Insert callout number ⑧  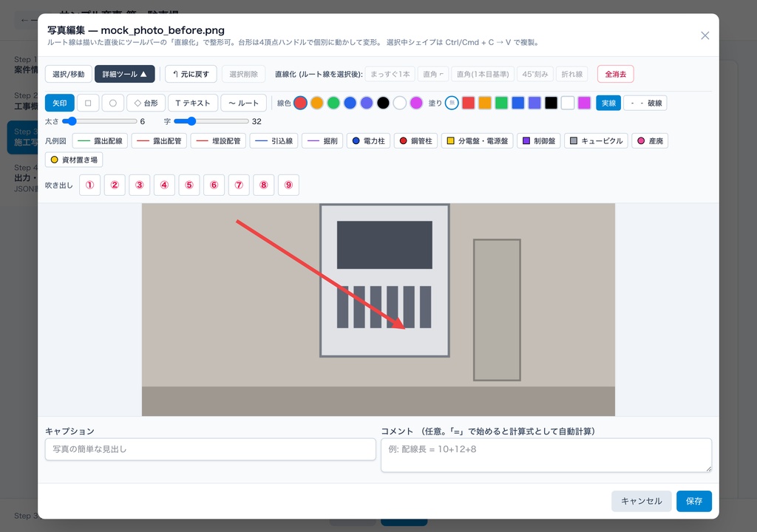click(x=264, y=185)
